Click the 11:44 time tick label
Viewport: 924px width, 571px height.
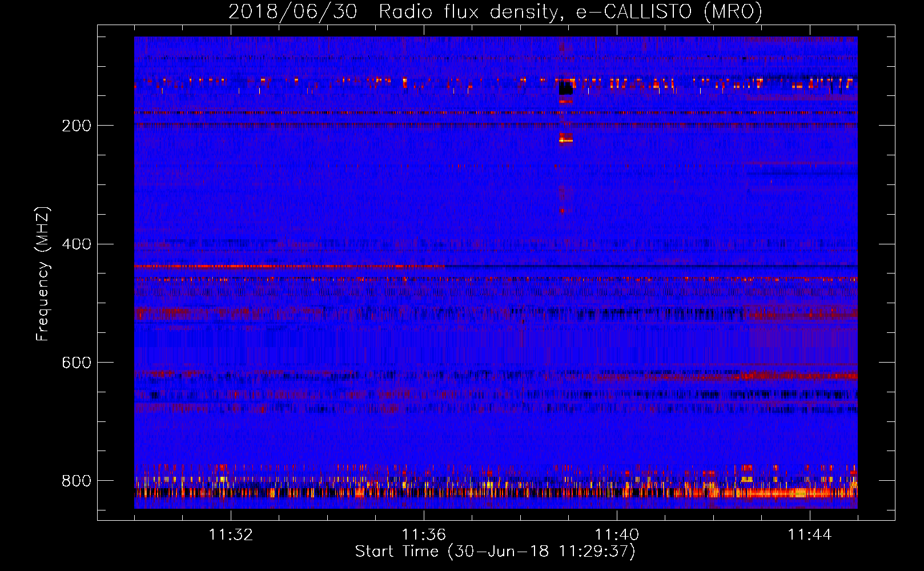click(810, 535)
